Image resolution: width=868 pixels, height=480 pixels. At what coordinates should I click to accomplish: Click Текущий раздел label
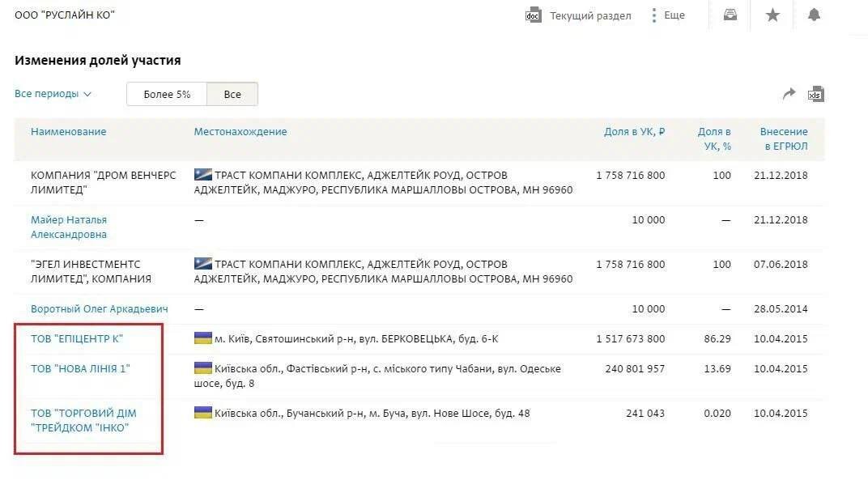pyautogui.click(x=590, y=15)
